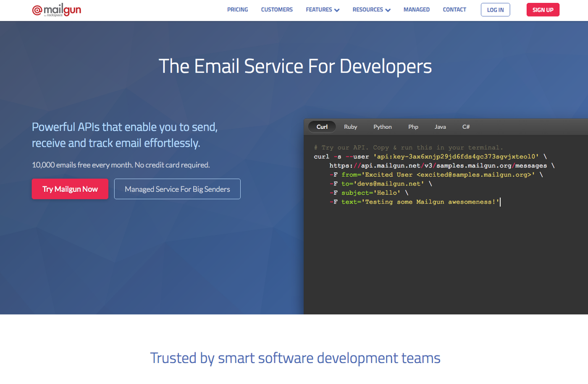The height and width of the screenshot is (384, 588).
Task: Click the Log In button
Action: click(496, 10)
